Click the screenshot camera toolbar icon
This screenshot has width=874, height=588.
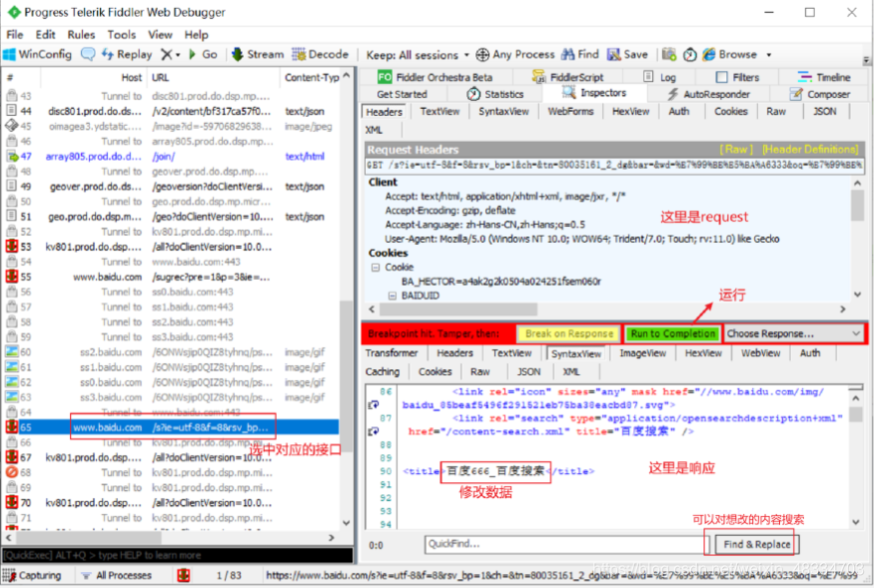(669, 54)
